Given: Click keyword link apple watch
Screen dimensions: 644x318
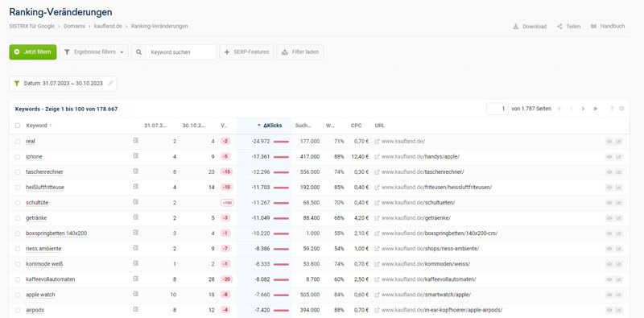Looking at the screenshot, I should coord(40,295).
